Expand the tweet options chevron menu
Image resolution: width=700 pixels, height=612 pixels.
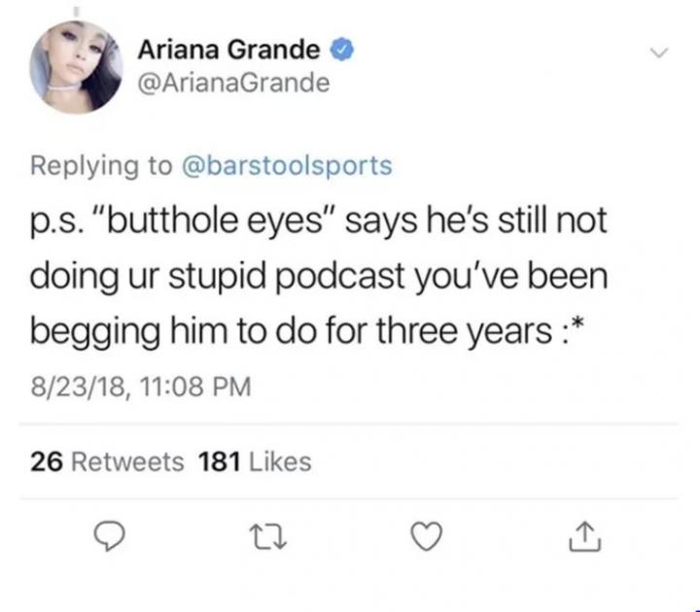[659, 52]
